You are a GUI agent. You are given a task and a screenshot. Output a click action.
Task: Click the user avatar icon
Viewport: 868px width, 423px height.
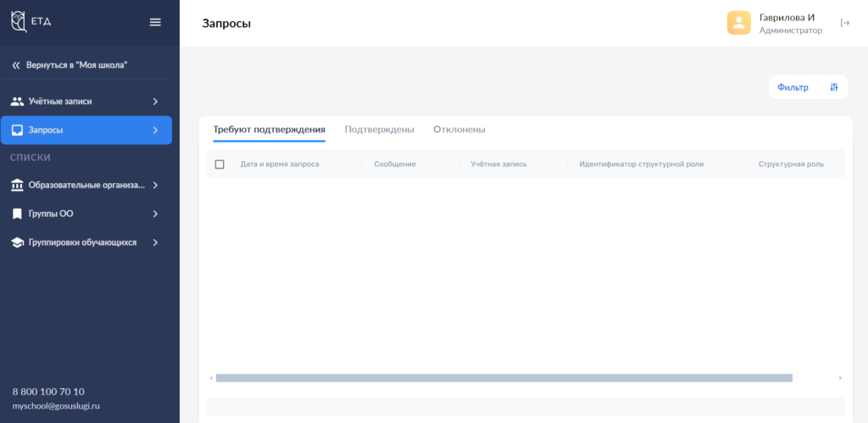click(738, 23)
